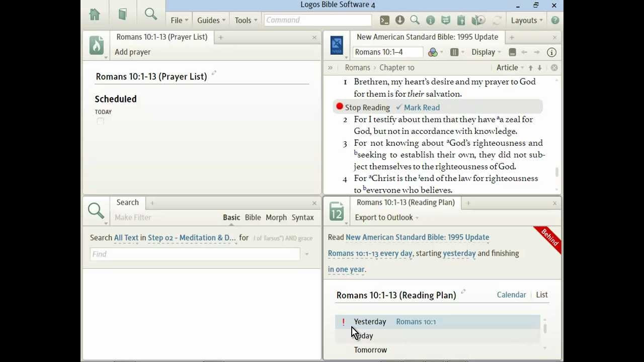Select the Romans 10:1-13 (Reading Plan) tab
Viewport: 644px width, 362px height.
coord(406,203)
